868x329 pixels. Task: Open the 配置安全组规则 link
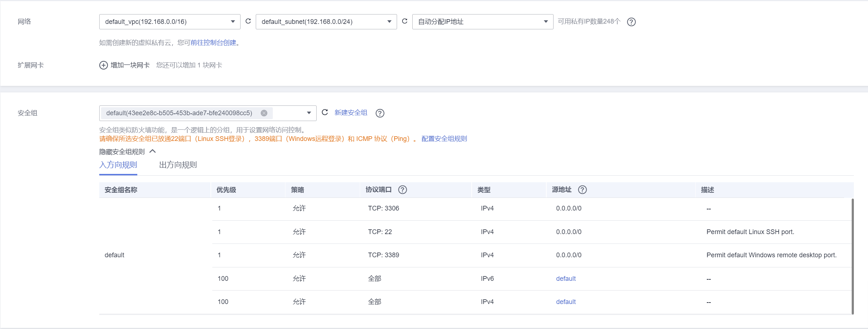[444, 139]
